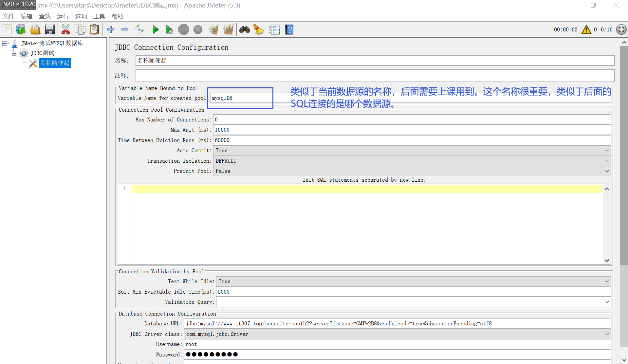
Task: Open search using binoculars icon
Action: [x=245, y=29]
